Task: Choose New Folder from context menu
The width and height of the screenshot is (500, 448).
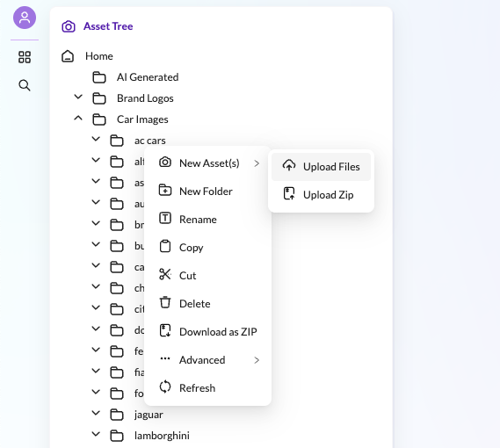Action: pos(207,191)
